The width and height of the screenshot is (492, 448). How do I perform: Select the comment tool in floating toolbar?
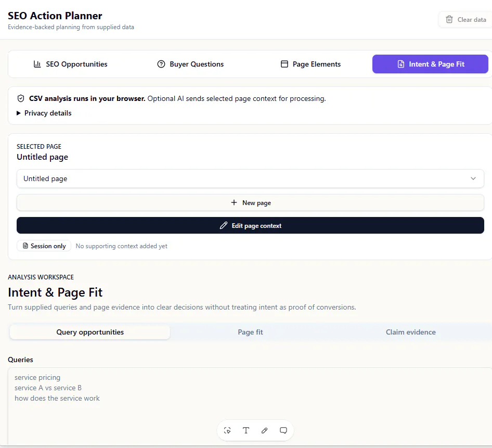point(283,430)
